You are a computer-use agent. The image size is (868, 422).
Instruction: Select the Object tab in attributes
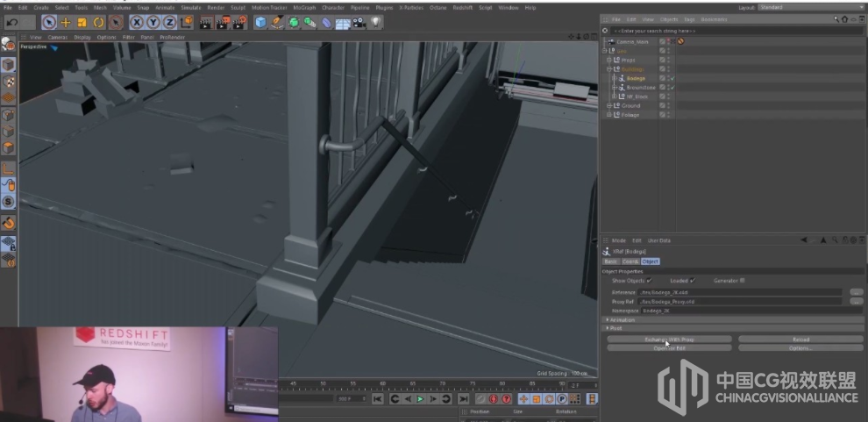pyautogui.click(x=651, y=261)
